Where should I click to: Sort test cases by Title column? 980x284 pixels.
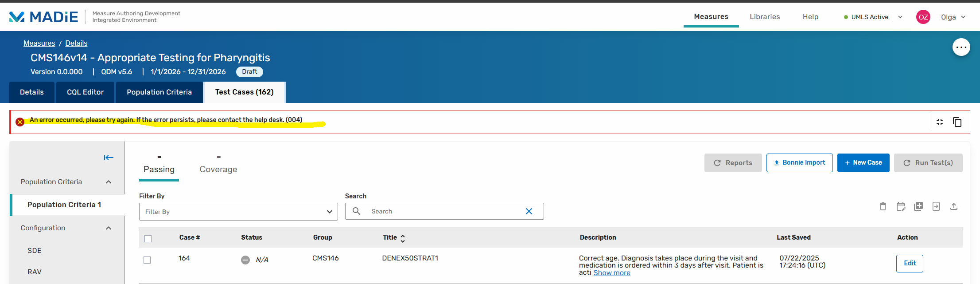pos(402,238)
